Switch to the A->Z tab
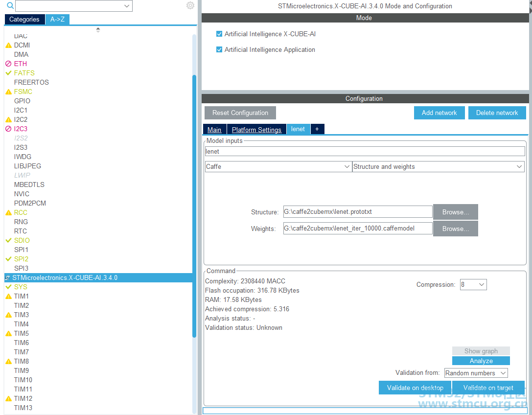Screen dimensions: 532x415 [x=57, y=20]
